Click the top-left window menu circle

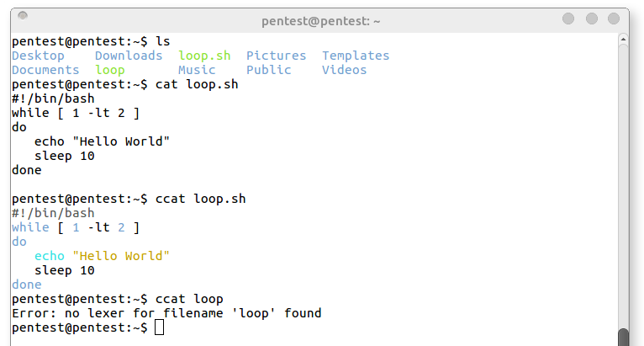[x=23, y=16]
